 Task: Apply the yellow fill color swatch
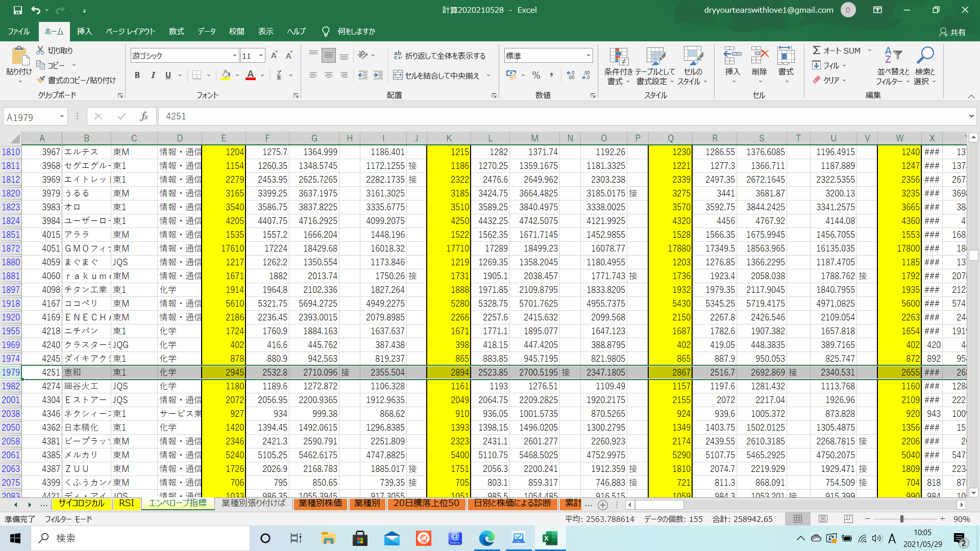[226, 76]
